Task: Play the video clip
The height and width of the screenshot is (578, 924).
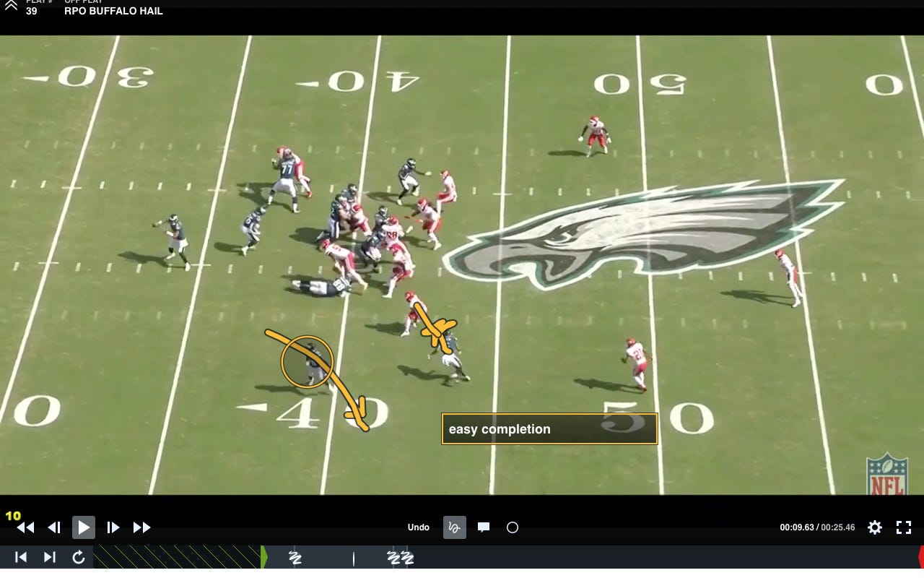Action: (x=84, y=527)
